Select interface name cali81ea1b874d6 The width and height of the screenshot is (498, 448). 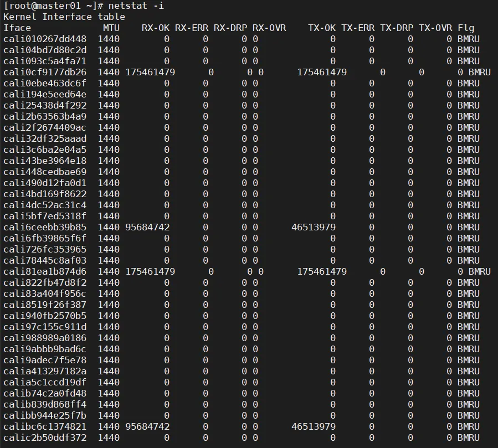tap(45, 272)
